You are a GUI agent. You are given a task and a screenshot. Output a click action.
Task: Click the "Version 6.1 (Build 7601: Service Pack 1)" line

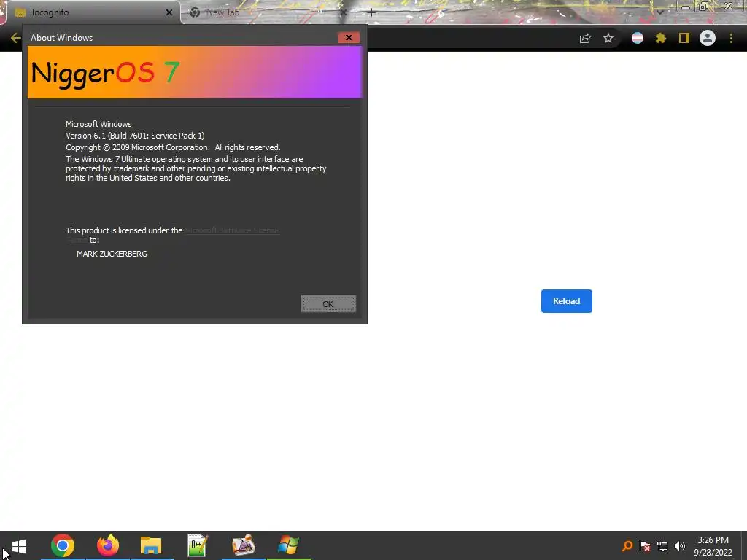pos(135,136)
